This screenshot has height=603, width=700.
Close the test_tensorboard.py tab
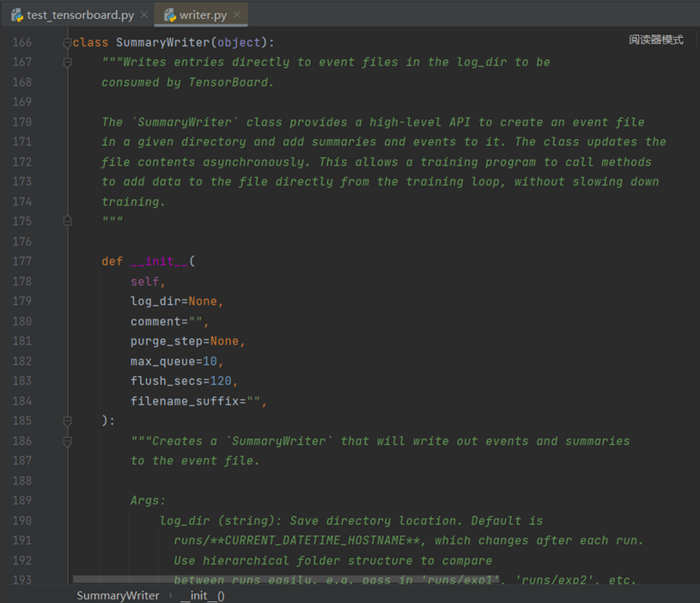coord(144,15)
